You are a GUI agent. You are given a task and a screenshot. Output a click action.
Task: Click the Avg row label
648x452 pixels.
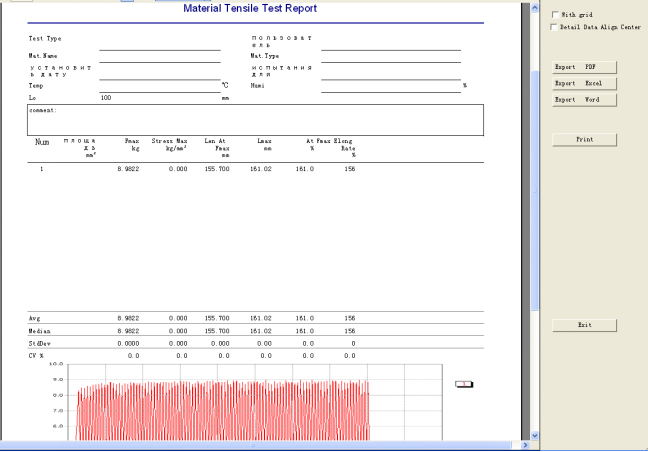click(x=35, y=317)
